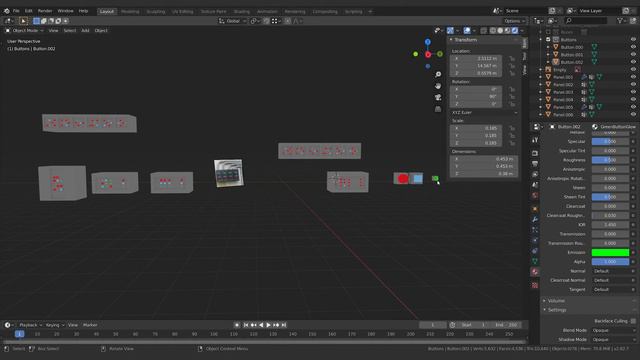Open the Tool properties tab icon
This screenshot has height=360, width=640.
pyautogui.click(x=535, y=140)
